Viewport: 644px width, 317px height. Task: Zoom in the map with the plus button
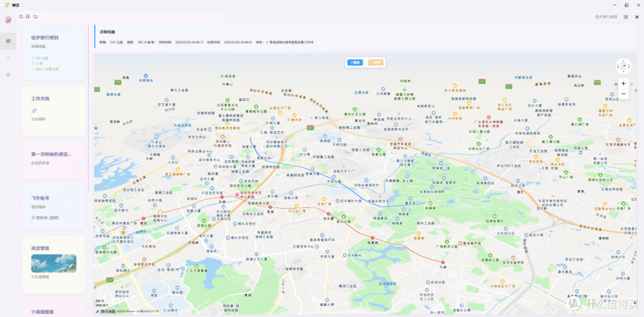coord(623,84)
